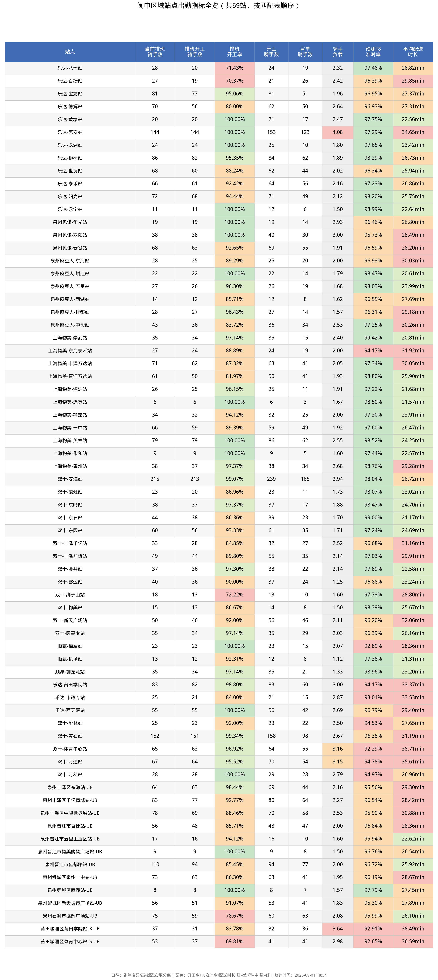This screenshot has width=438, height=980.
Task: Select the 乐达-八七站 station name cell
Action: tap(70, 68)
